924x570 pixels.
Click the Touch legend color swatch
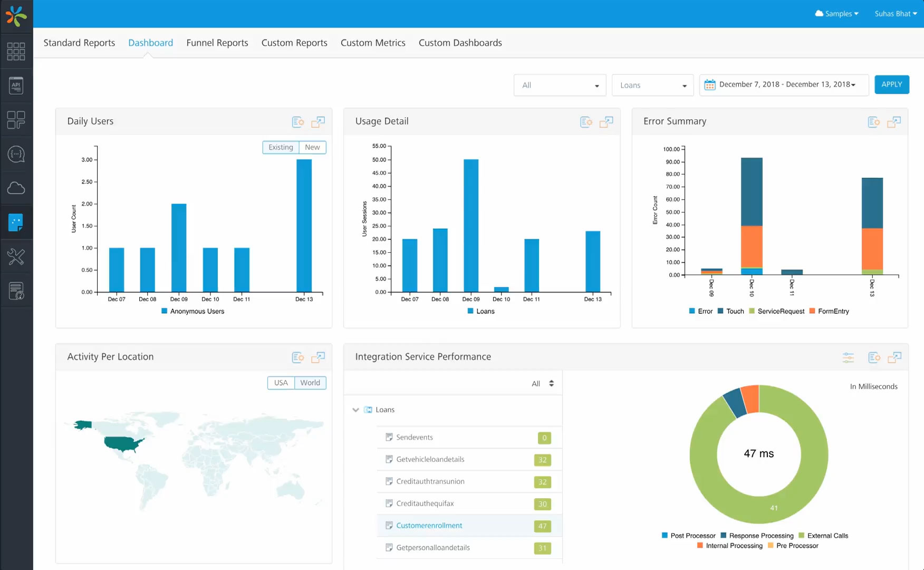720,311
